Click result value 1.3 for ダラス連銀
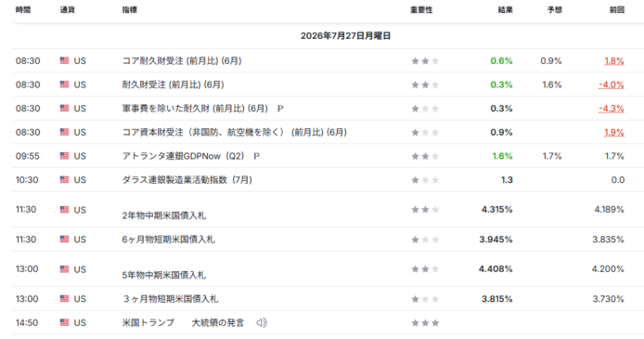The height and width of the screenshot is (339, 644). pos(507,180)
